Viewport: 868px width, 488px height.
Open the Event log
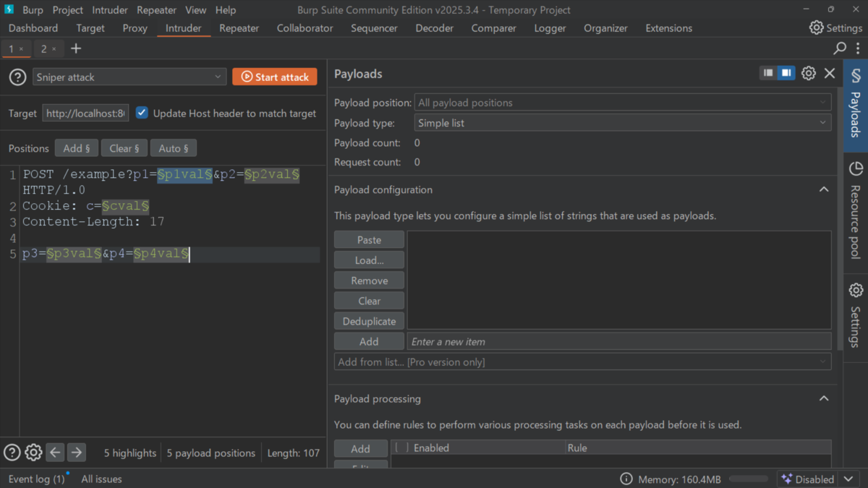pyautogui.click(x=36, y=479)
